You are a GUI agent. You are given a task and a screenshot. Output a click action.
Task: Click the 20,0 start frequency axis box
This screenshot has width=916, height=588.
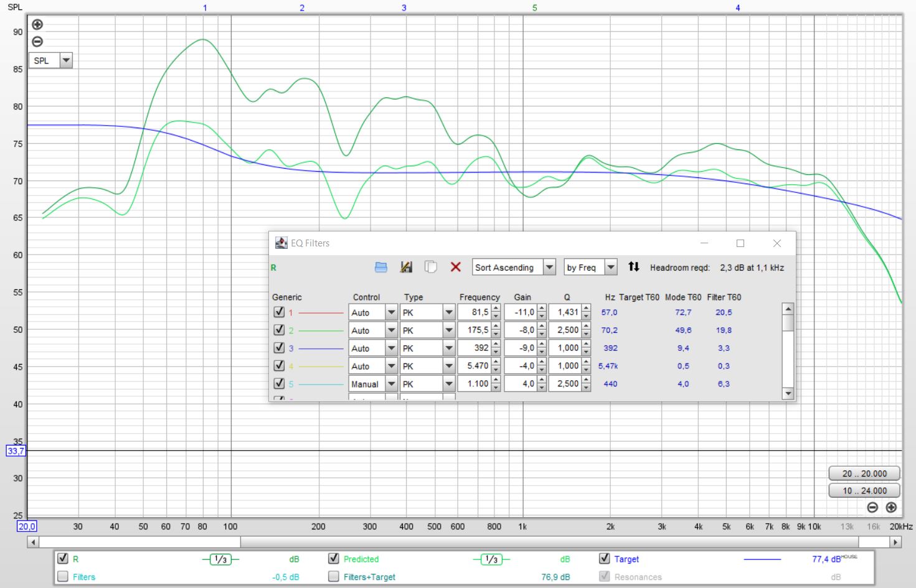[x=27, y=526]
